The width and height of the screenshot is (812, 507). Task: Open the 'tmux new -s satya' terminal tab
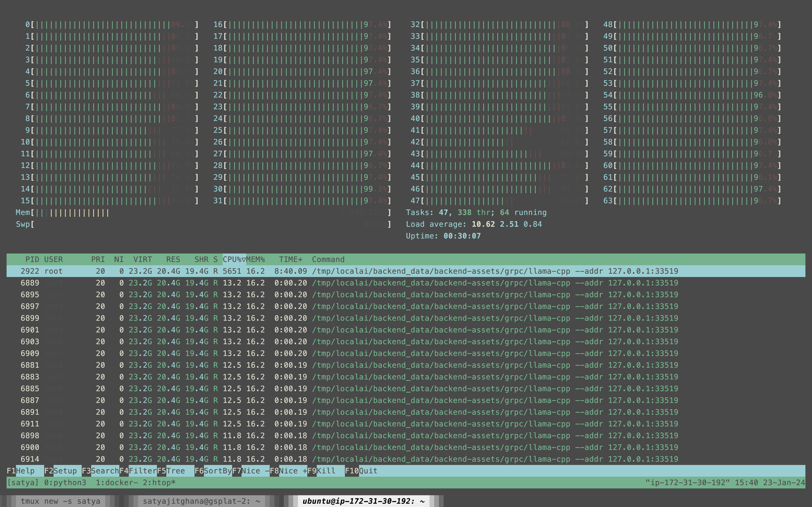60,501
